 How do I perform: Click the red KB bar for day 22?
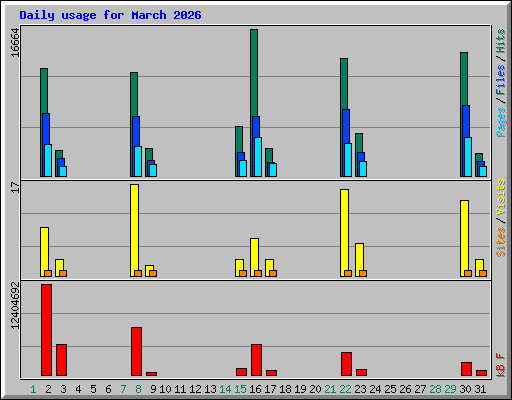346,364
